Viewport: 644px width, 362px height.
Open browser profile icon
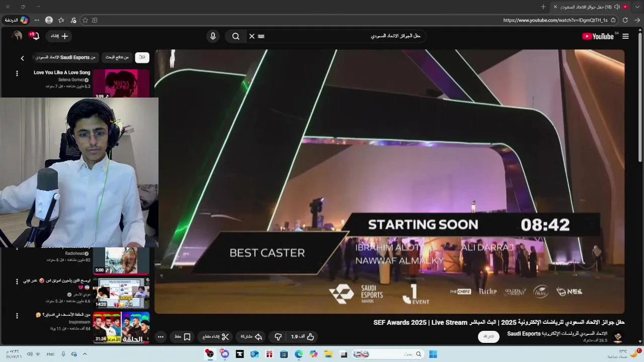coord(49,20)
